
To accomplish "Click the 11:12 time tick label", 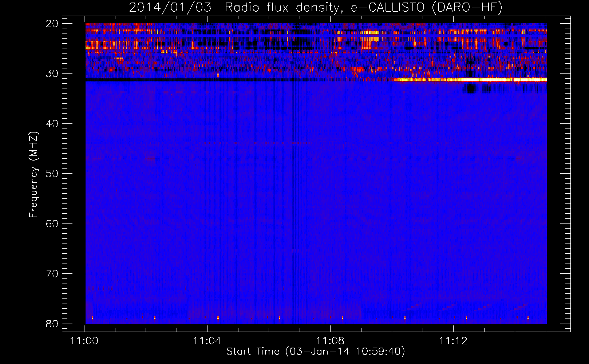I will [453, 341].
